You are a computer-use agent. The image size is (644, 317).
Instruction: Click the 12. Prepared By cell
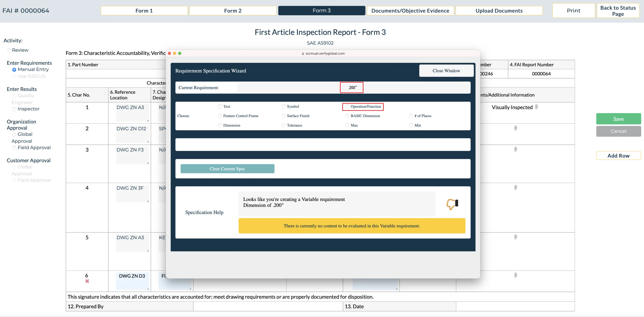130,306
